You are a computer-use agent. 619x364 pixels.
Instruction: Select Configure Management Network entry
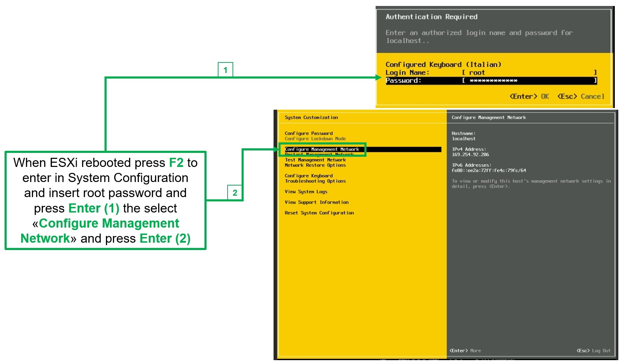click(363, 149)
